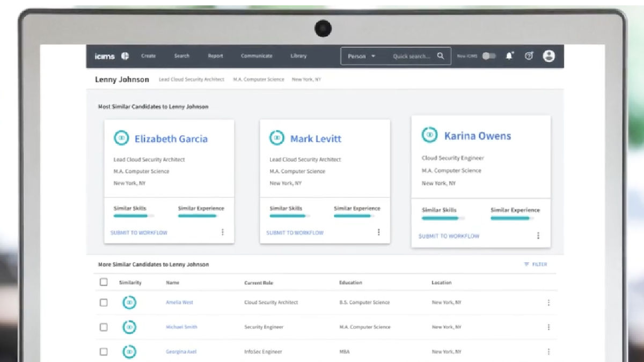This screenshot has width=644, height=362.
Task: Open the Search menu
Action: click(x=182, y=56)
